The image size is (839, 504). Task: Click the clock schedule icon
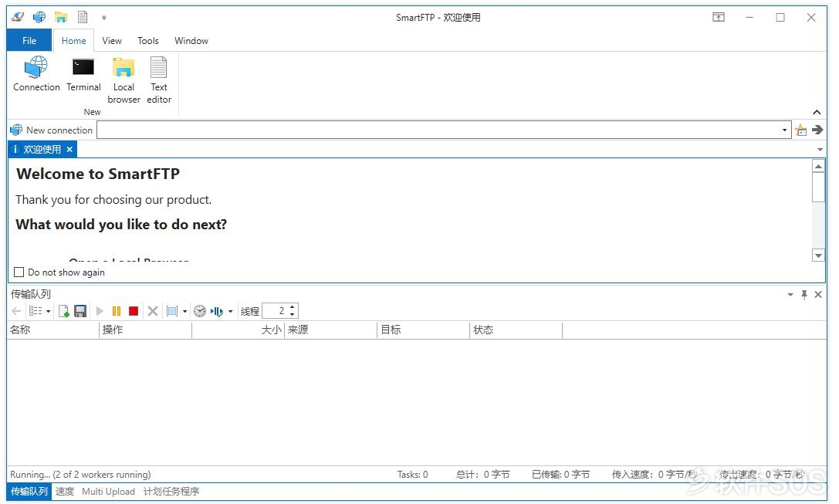tap(200, 311)
